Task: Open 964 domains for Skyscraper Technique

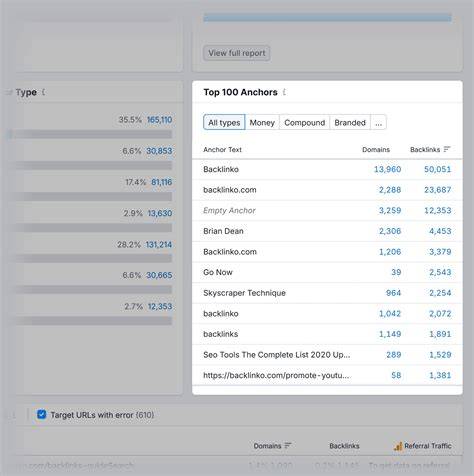Action: pyautogui.click(x=393, y=293)
